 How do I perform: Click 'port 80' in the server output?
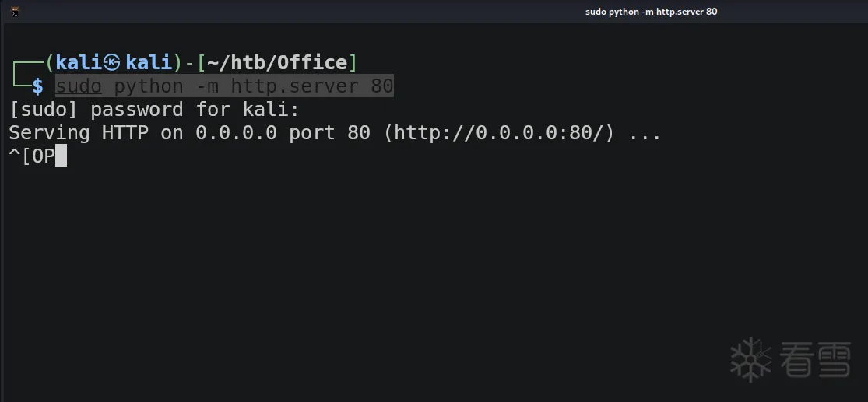pyautogui.click(x=329, y=133)
